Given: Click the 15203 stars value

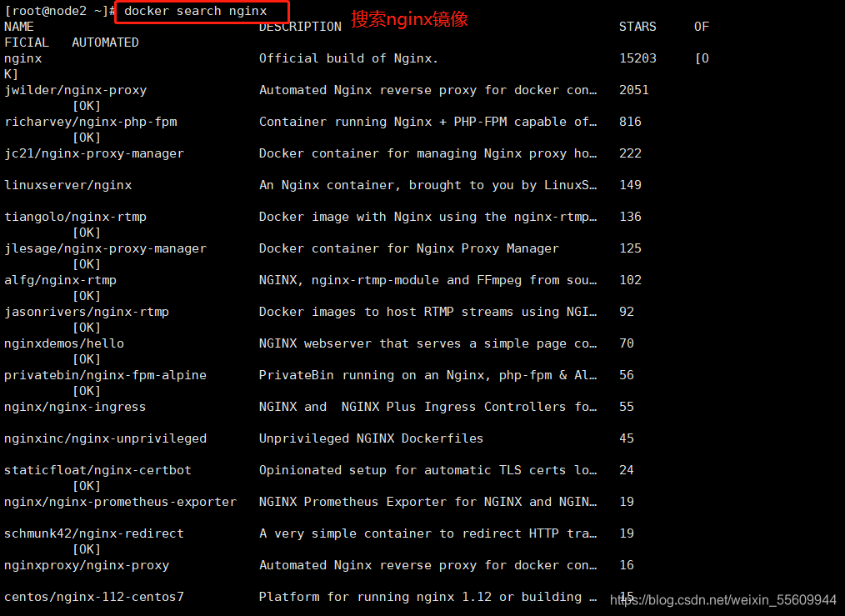Looking at the screenshot, I should click(638, 58).
